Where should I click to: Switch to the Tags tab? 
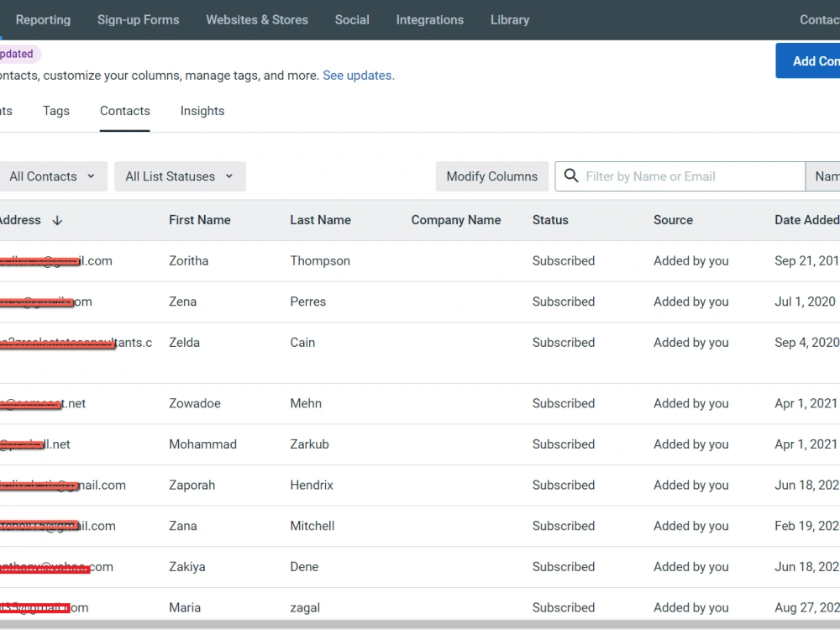tap(56, 111)
